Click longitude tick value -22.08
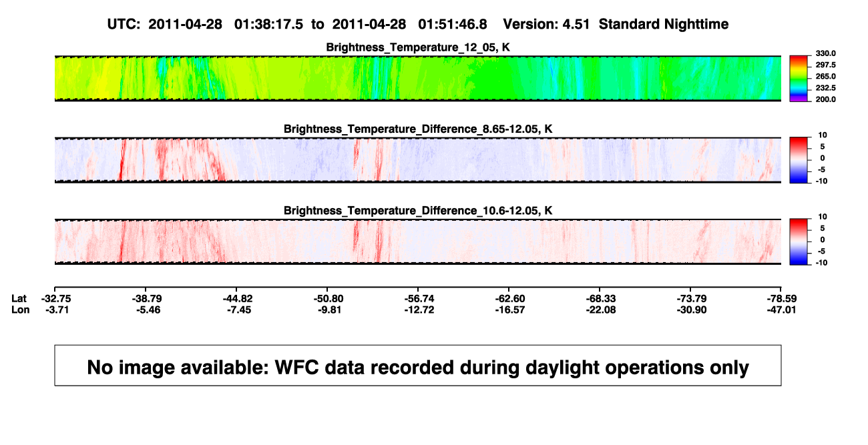 tap(600, 310)
